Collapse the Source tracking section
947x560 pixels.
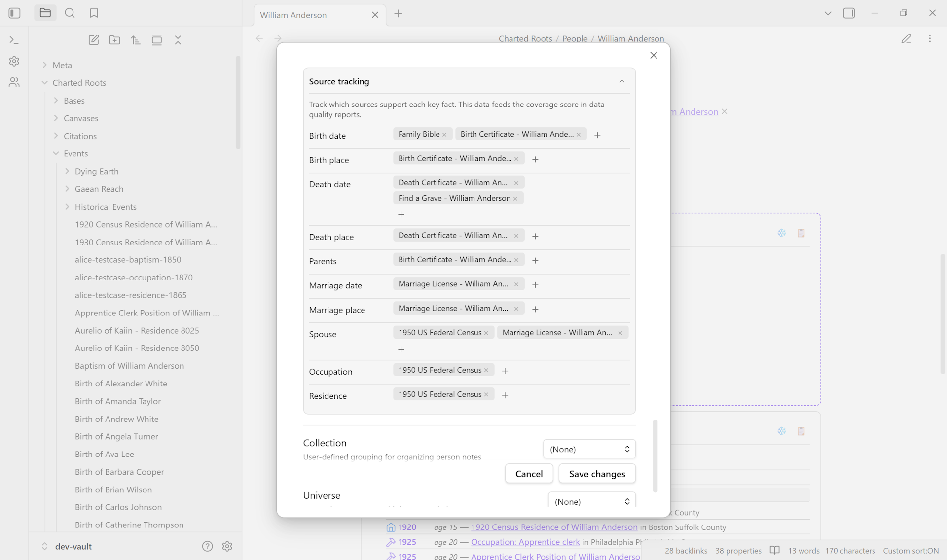[622, 81]
